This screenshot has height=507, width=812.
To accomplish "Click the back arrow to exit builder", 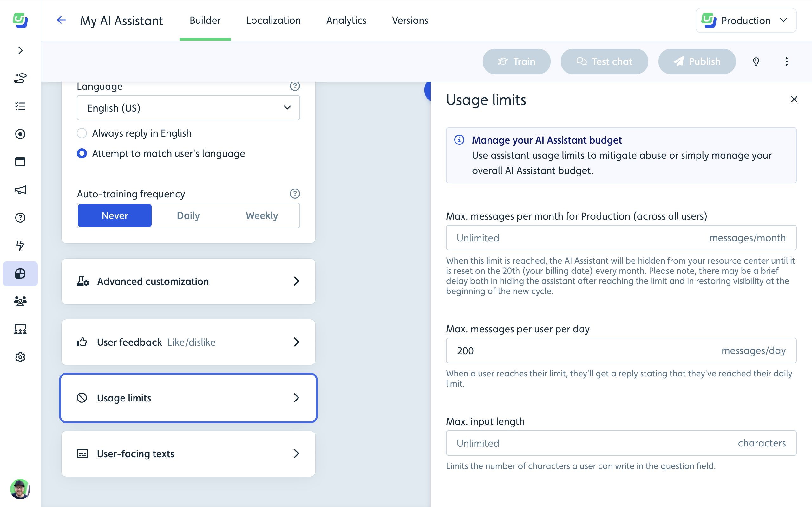I will [62, 20].
